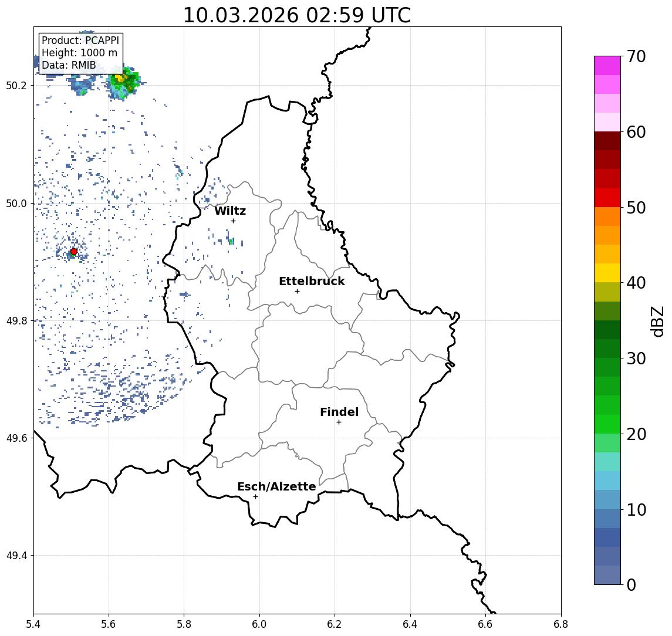Click the cross marker below Findel

tap(339, 422)
